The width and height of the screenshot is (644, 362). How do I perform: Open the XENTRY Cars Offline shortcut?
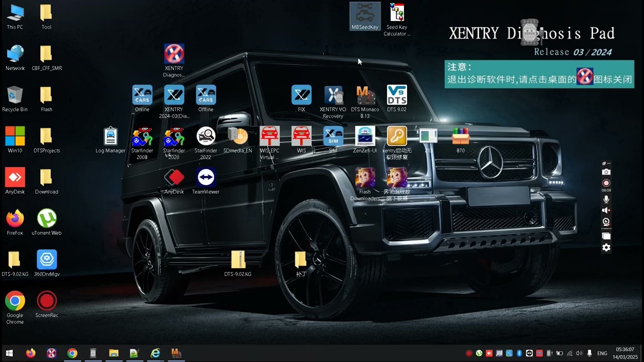(206, 99)
